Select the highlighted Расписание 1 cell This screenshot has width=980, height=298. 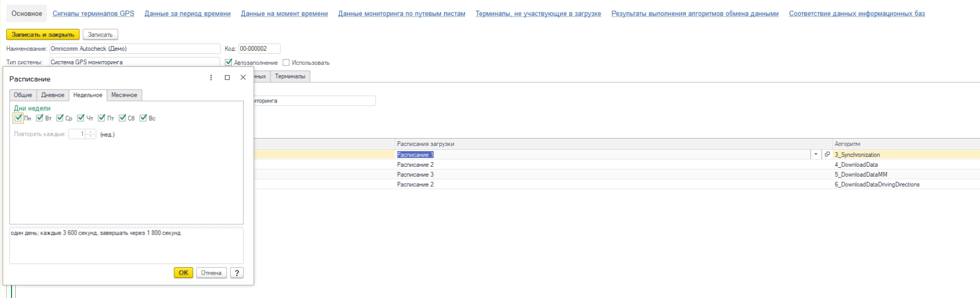tap(603, 155)
